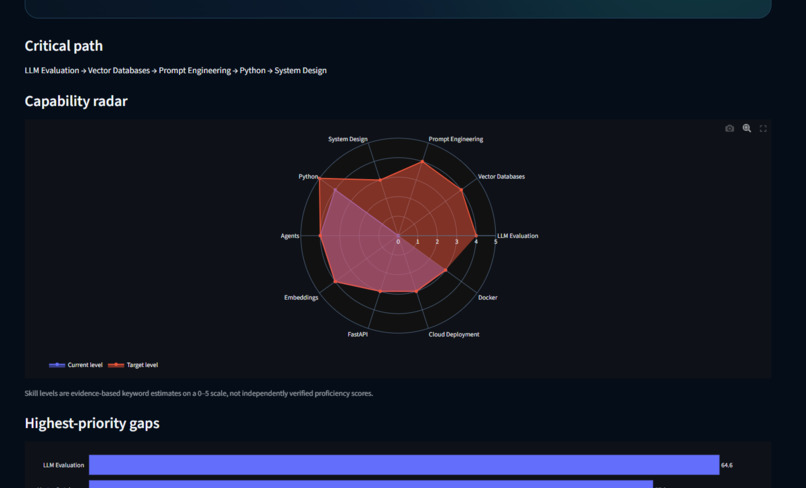This screenshot has width=806, height=488.
Task: Click the target-level point on LLM Evaluation axis
Action: click(x=476, y=236)
